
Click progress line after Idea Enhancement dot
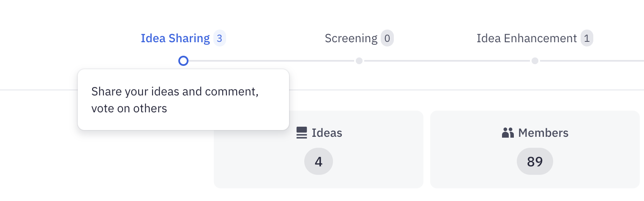pos(592,61)
